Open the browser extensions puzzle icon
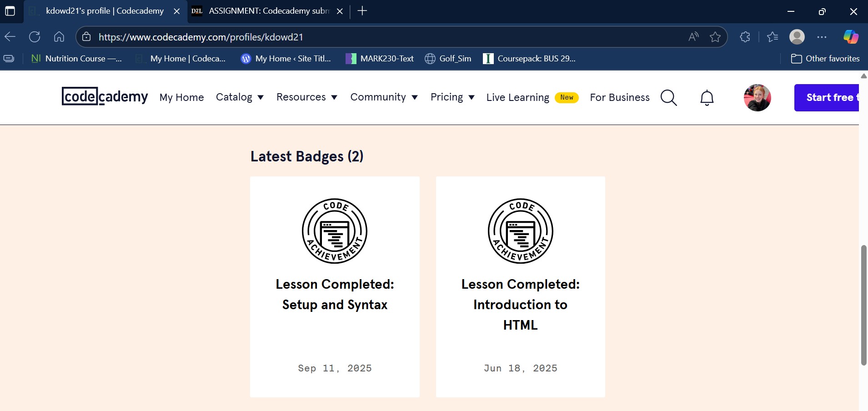The width and height of the screenshot is (868, 411). (745, 37)
